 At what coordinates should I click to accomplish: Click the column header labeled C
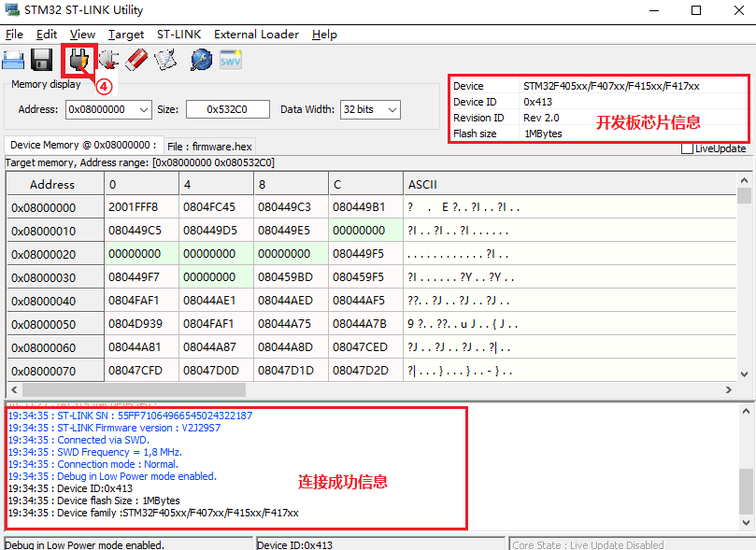pyautogui.click(x=365, y=184)
